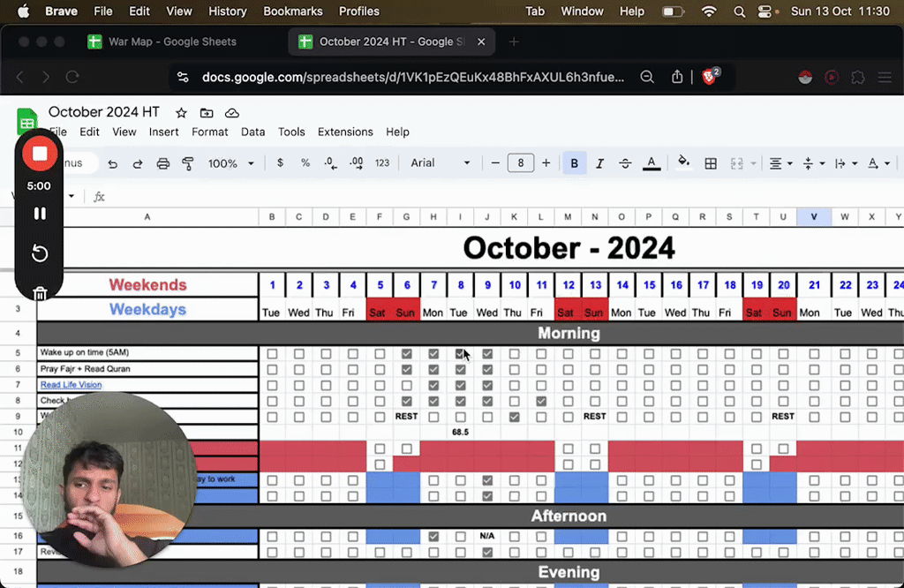
Task: Toggle Read Life Vision checkbox for day 9
Action: pos(487,385)
